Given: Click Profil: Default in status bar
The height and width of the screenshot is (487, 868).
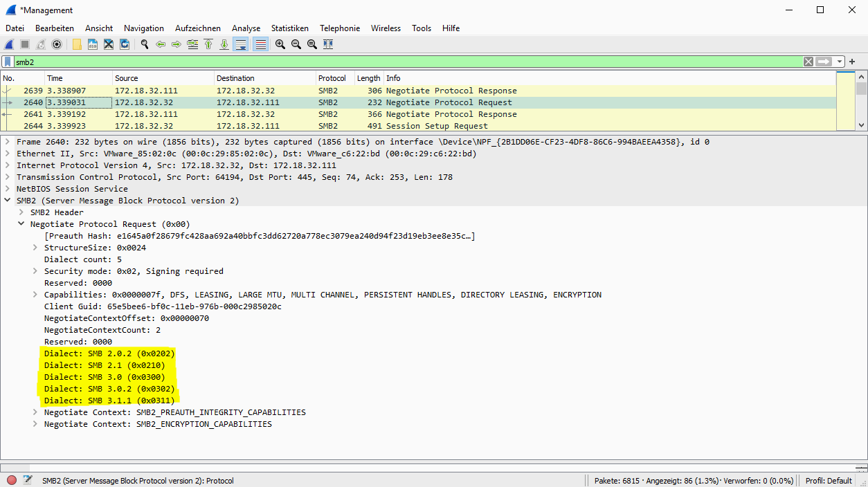Looking at the screenshot, I should click(828, 480).
